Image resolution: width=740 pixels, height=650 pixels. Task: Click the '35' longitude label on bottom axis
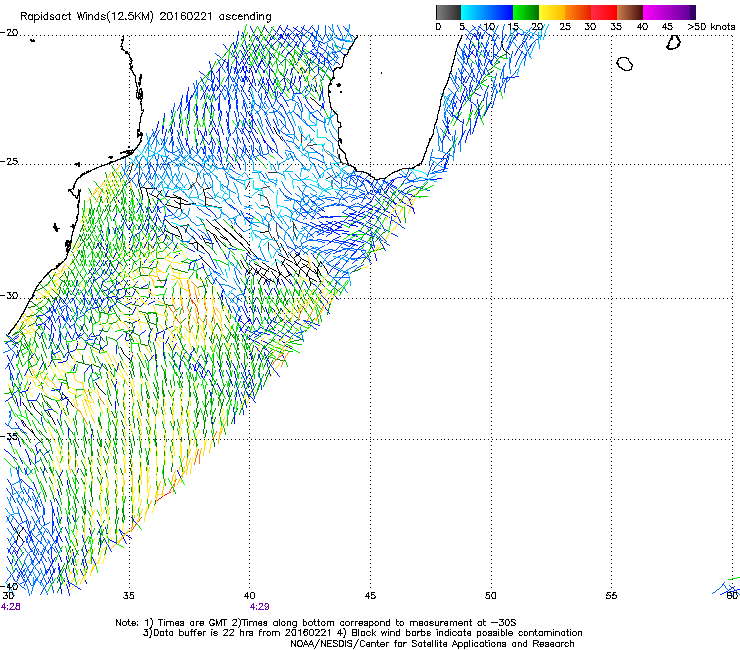[x=129, y=596]
